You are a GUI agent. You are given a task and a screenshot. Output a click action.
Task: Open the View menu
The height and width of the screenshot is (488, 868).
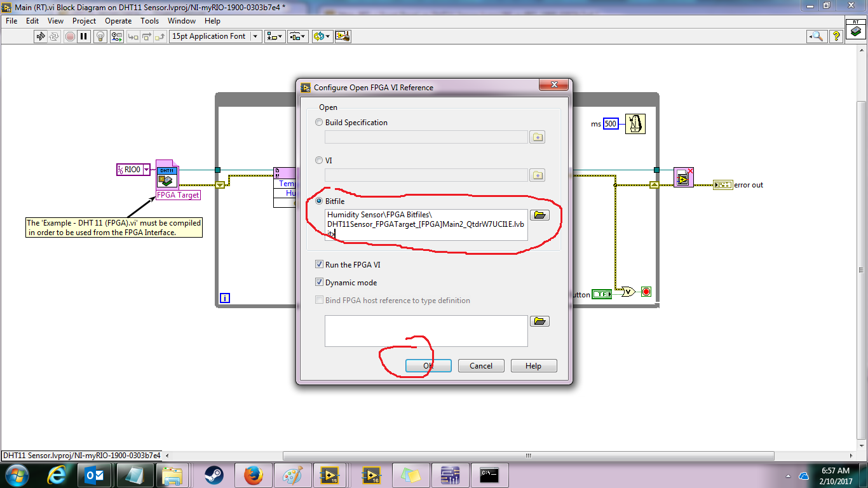click(x=55, y=21)
